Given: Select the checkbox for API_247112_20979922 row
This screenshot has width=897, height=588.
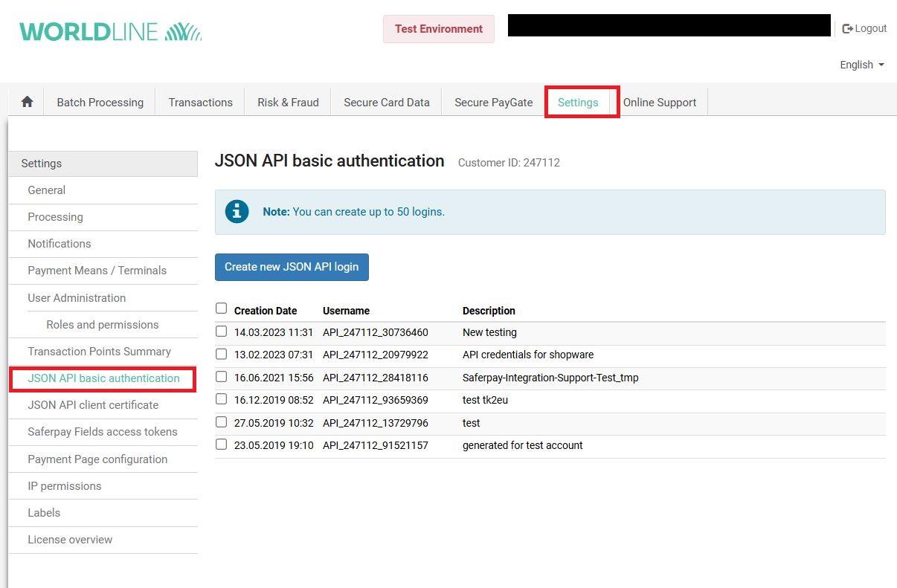Looking at the screenshot, I should tap(221, 354).
